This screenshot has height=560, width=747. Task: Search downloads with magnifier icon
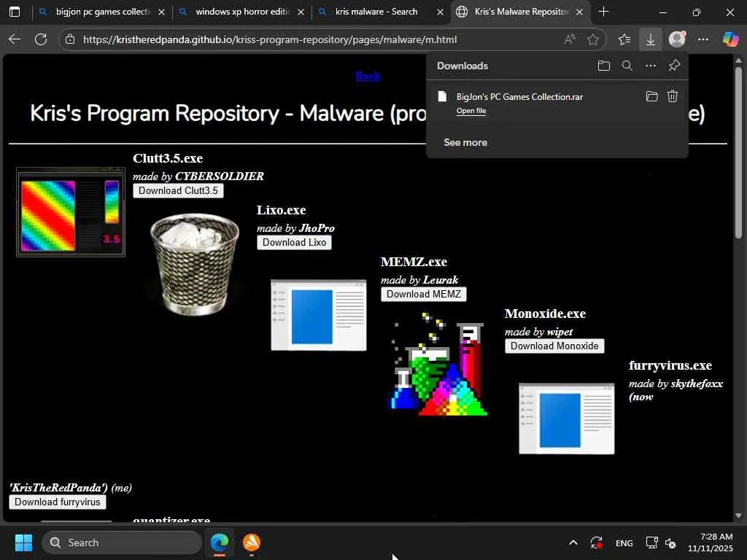pos(627,66)
